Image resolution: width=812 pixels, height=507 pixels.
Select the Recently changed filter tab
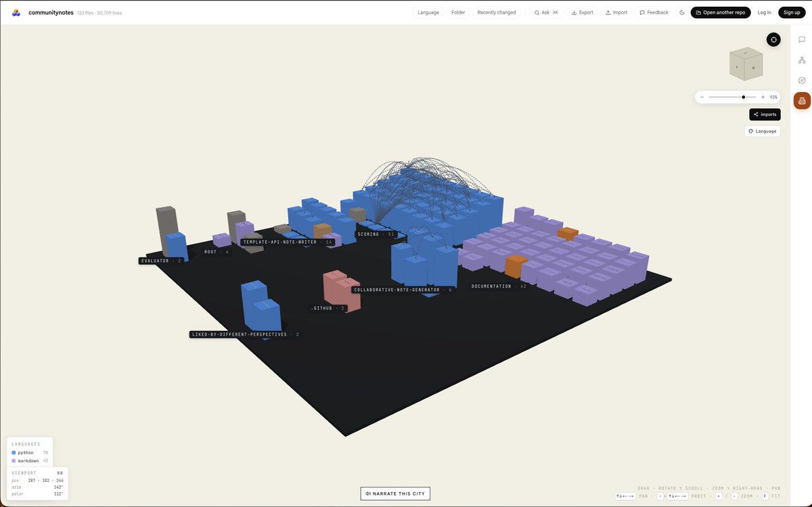497,12
